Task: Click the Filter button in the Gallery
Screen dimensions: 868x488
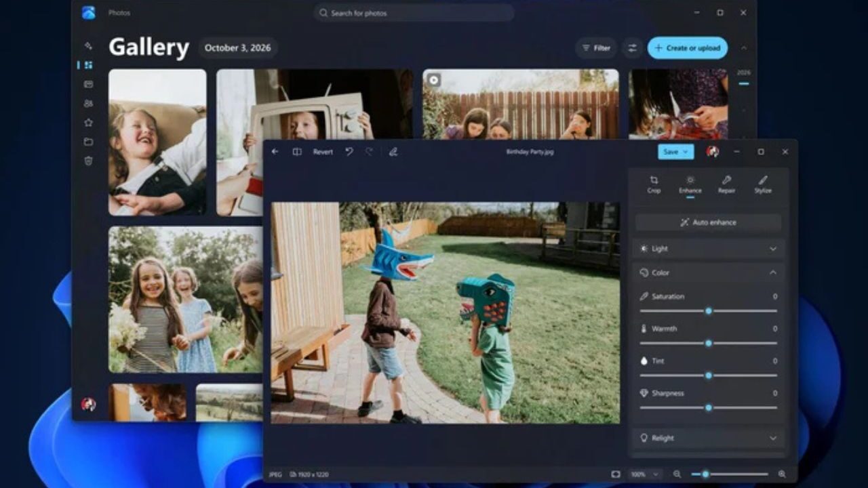Action: (596, 48)
